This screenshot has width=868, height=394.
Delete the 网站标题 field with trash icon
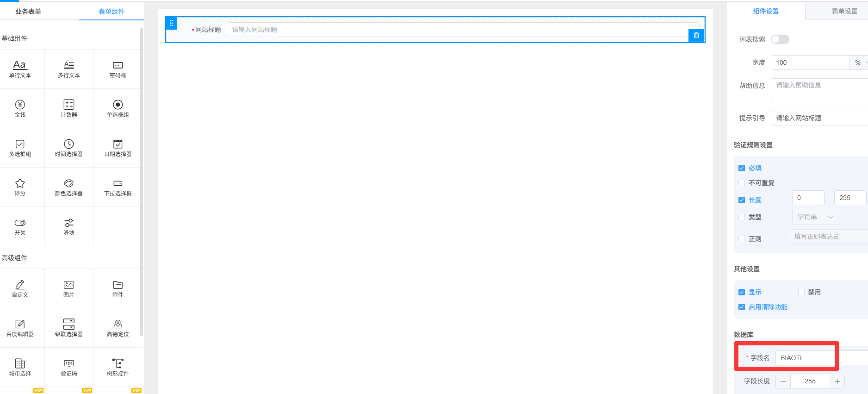coord(696,35)
